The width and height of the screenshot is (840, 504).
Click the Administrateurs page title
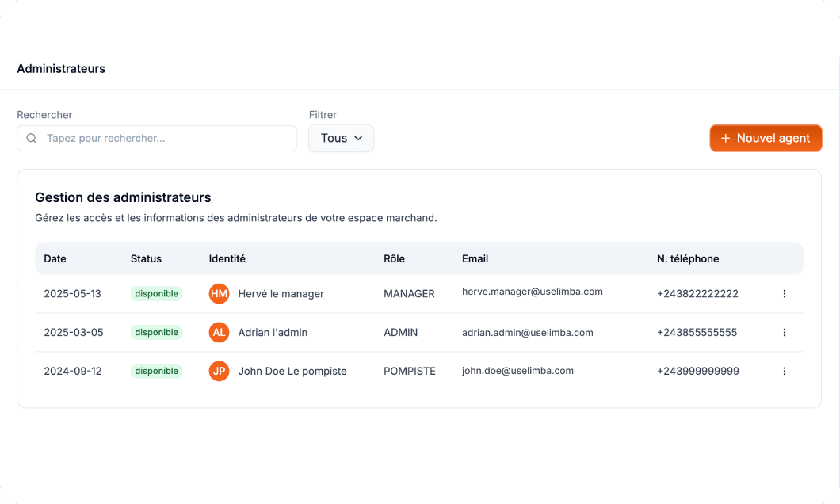click(61, 69)
